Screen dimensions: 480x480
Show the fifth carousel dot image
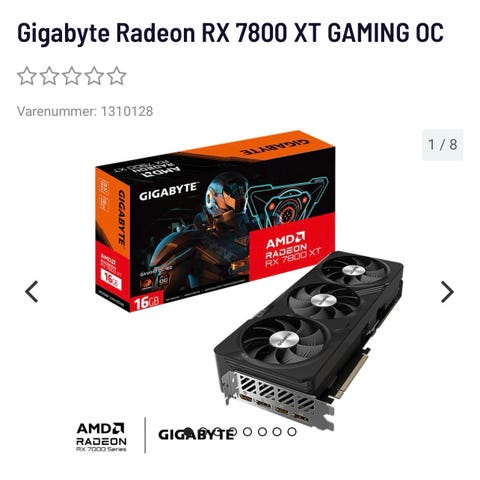247,432
